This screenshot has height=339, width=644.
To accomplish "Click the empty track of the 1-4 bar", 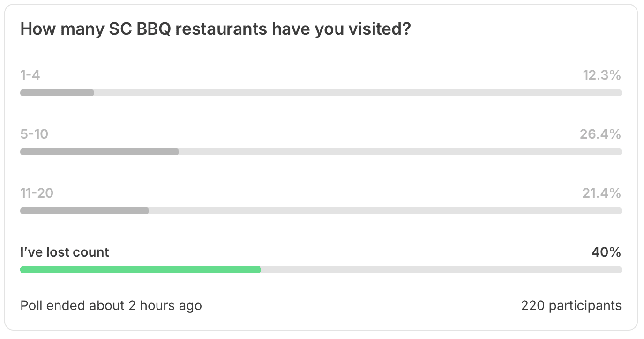I will tap(358, 93).
